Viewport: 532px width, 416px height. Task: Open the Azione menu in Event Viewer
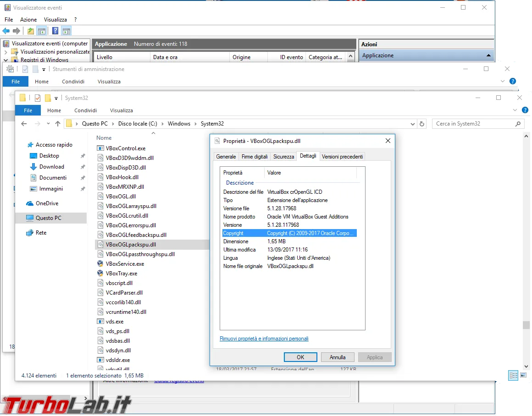tap(28, 20)
